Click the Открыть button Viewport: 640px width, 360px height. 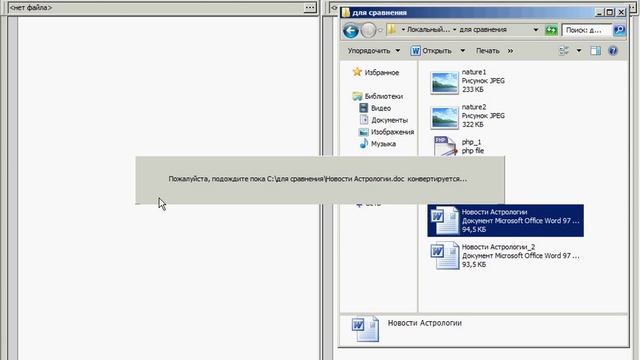[431, 51]
